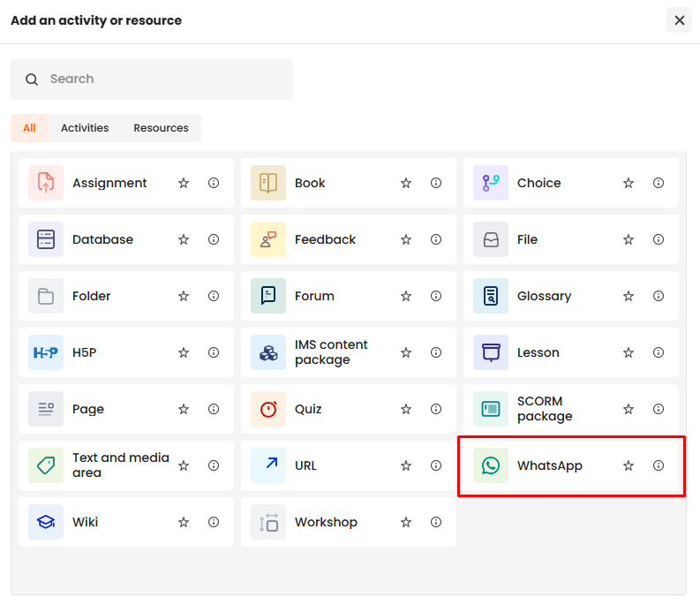Select the Workshop activity icon
Viewport: 700px width, 605px height.
click(267, 522)
